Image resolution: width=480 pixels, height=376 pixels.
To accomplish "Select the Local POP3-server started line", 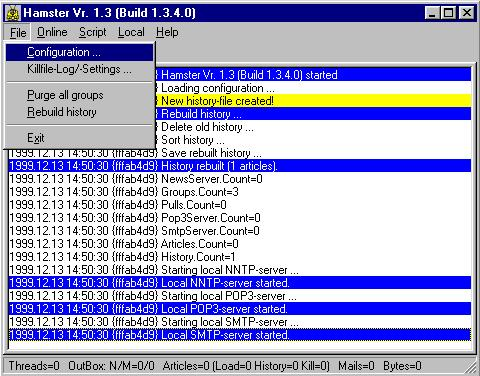I will click(240, 309).
